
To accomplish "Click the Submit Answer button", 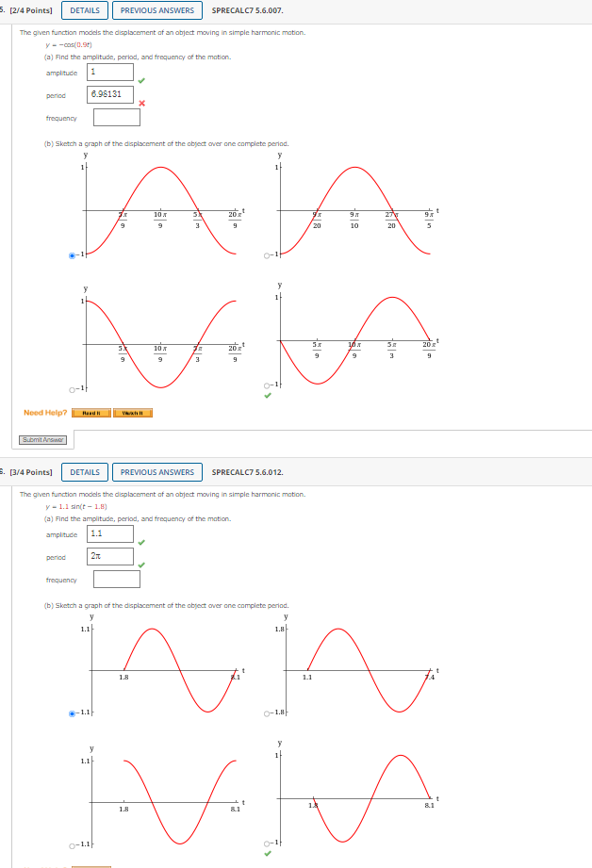I will (41, 439).
